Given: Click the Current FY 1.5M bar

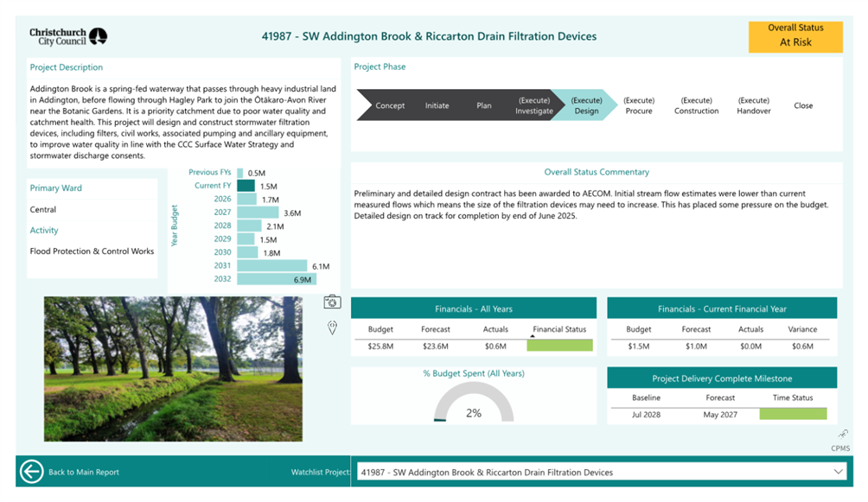Looking at the screenshot, I should pos(246,186).
